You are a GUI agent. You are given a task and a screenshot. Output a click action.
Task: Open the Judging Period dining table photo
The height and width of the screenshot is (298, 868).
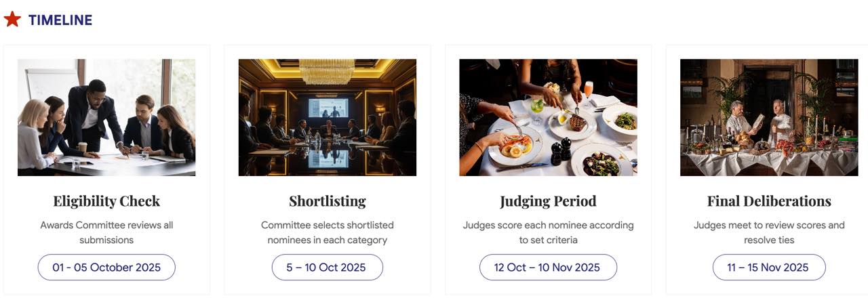coord(549,117)
